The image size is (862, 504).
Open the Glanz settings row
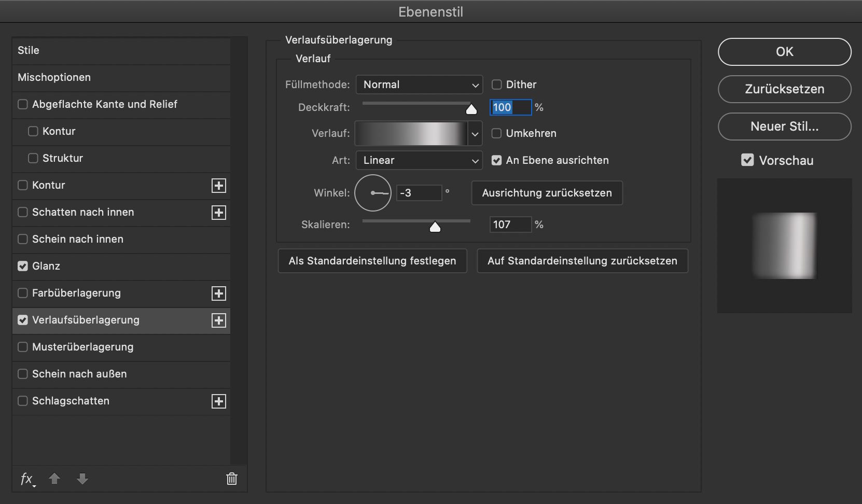pyautogui.click(x=121, y=266)
